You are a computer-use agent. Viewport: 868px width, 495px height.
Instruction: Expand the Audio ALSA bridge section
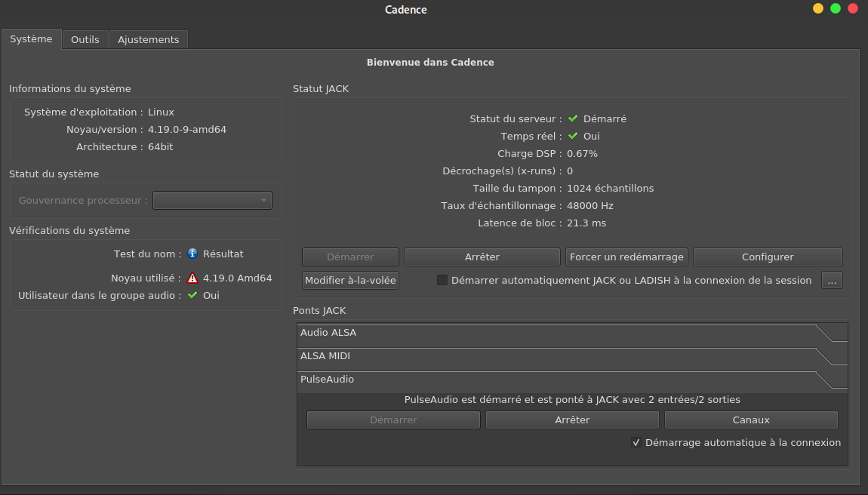[x=559, y=333]
